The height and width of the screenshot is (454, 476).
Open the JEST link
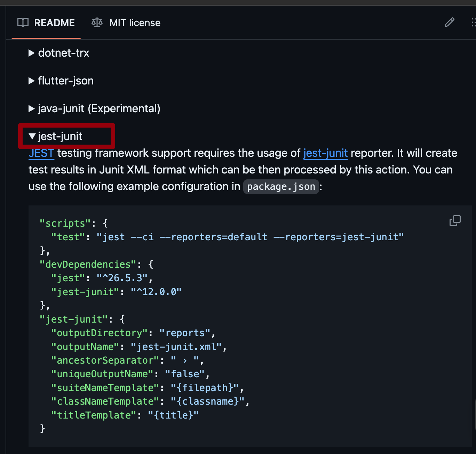(x=41, y=153)
